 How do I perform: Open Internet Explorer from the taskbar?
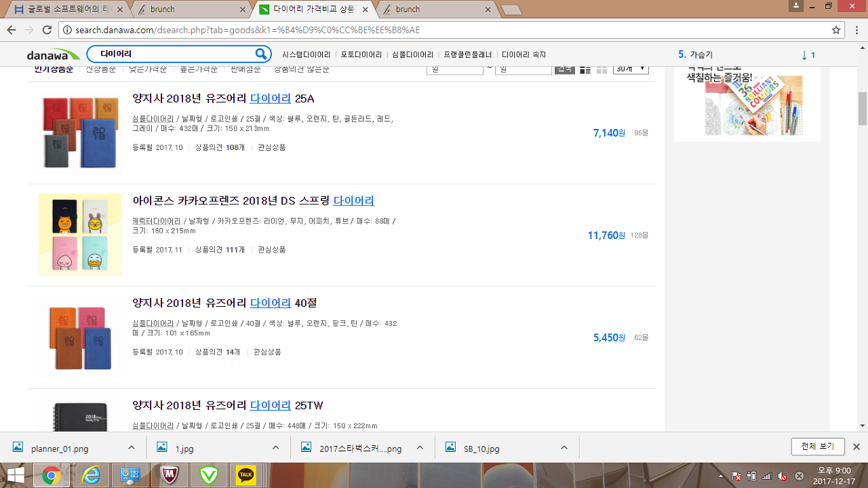[91, 475]
